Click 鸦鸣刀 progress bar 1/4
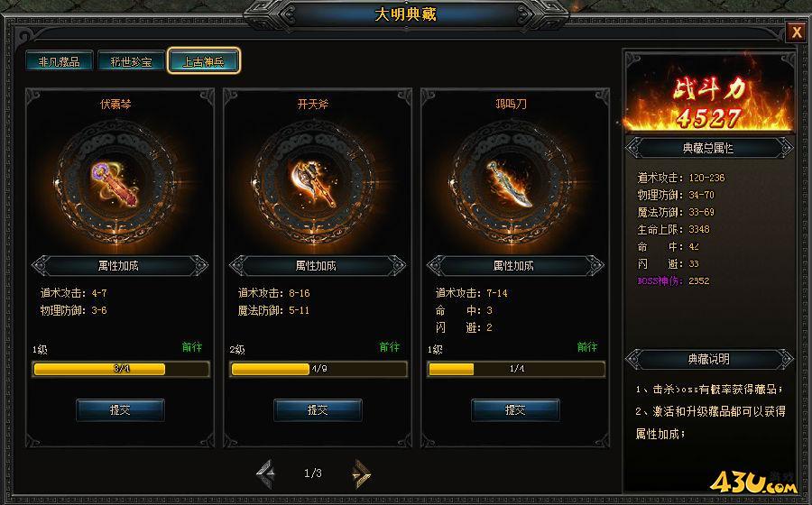The image size is (812, 505). tap(516, 369)
